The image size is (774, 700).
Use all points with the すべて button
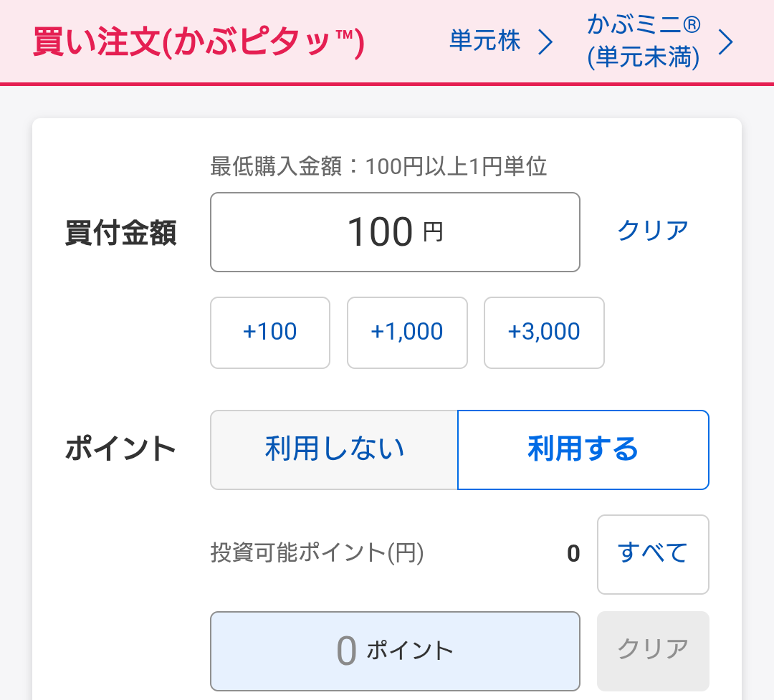tap(653, 555)
